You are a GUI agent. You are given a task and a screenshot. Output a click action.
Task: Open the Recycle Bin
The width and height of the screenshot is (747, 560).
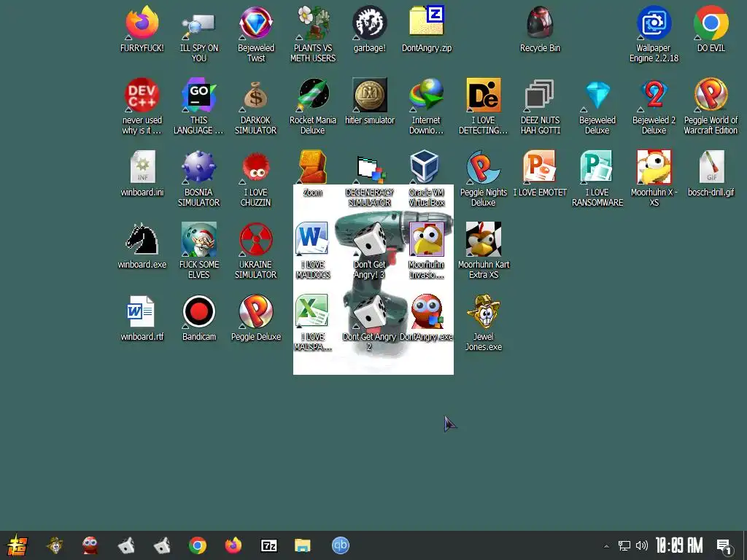tap(540, 29)
